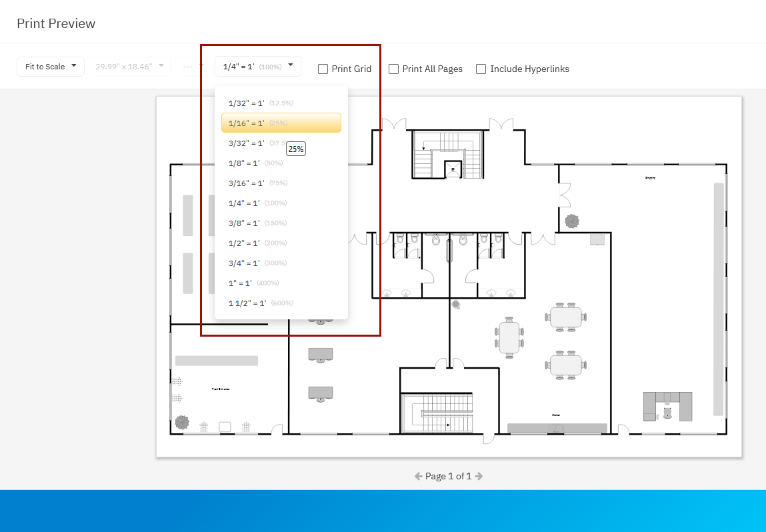766x532 pixels.
Task: Click the next page arrow icon
Action: (x=479, y=476)
